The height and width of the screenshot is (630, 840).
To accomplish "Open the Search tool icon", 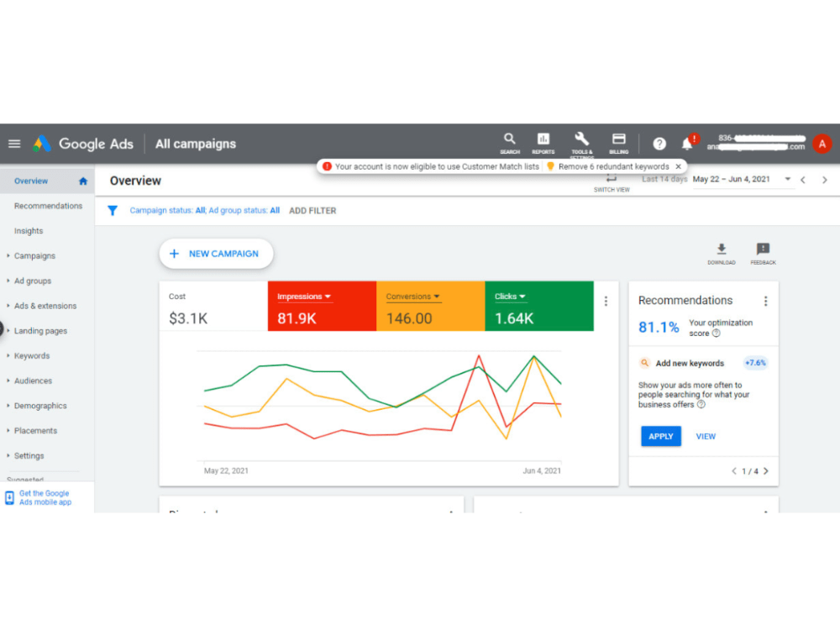I will point(510,143).
